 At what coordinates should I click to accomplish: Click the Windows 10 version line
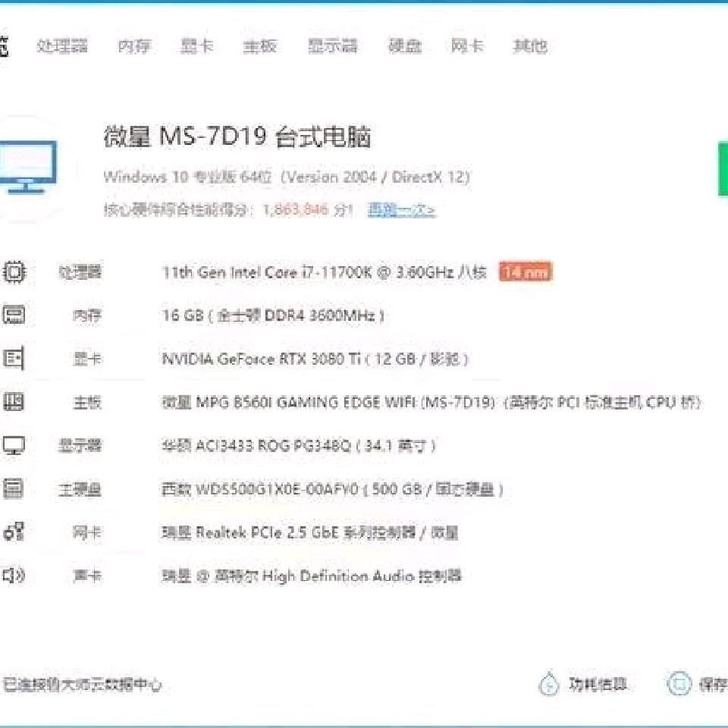287,177
